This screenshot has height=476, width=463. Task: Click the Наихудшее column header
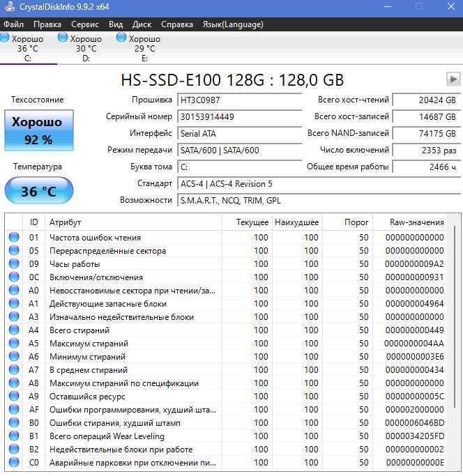[x=297, y=222]
